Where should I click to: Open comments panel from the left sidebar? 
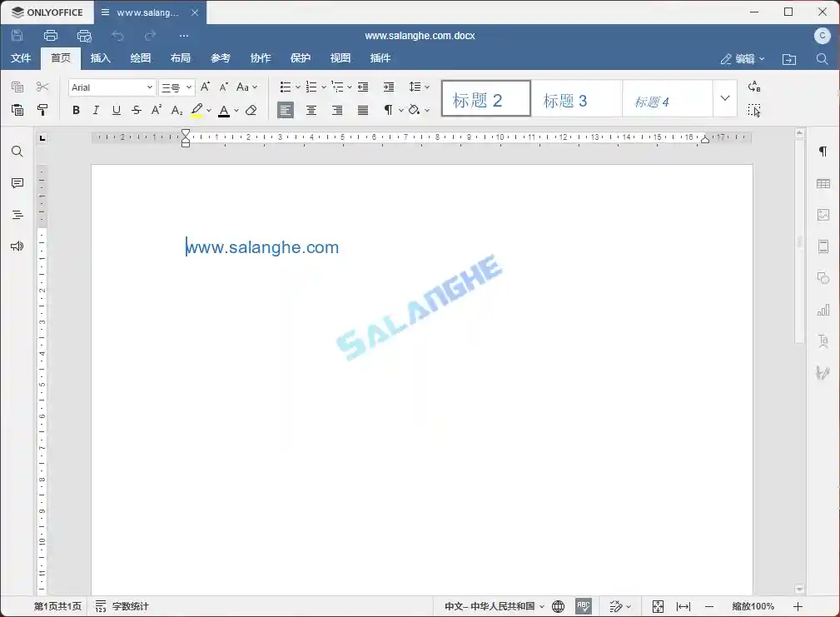(17, 183)
